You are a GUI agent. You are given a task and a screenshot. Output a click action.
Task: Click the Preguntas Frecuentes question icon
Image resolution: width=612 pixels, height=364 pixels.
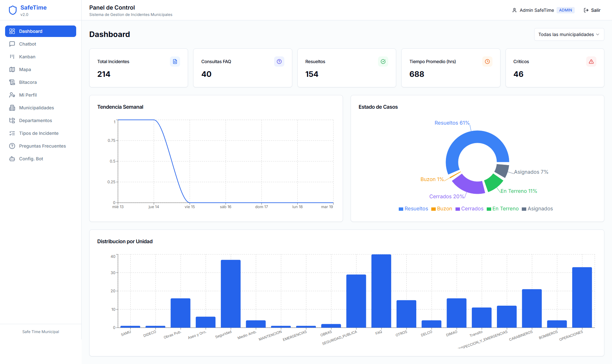coord(12,146)
